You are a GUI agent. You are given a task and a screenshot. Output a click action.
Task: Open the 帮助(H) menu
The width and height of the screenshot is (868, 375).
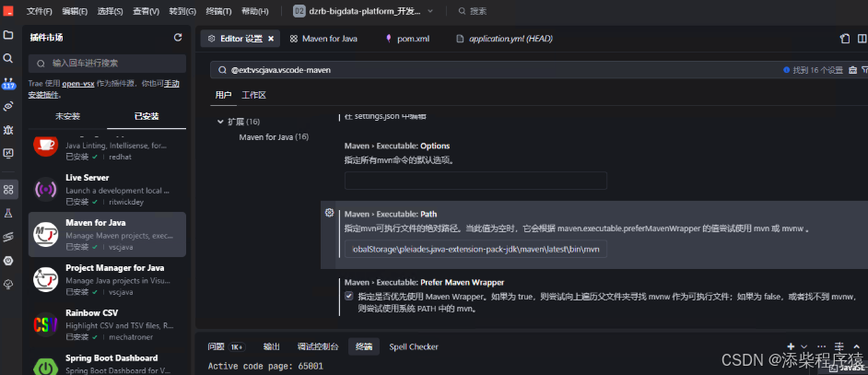tap(255, 11)
